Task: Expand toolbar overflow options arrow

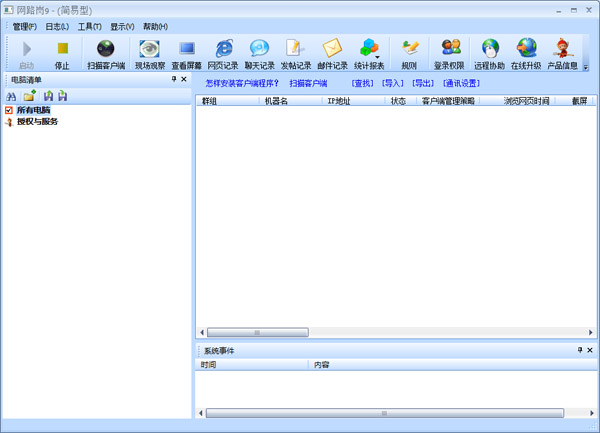Action: (586, 68)
